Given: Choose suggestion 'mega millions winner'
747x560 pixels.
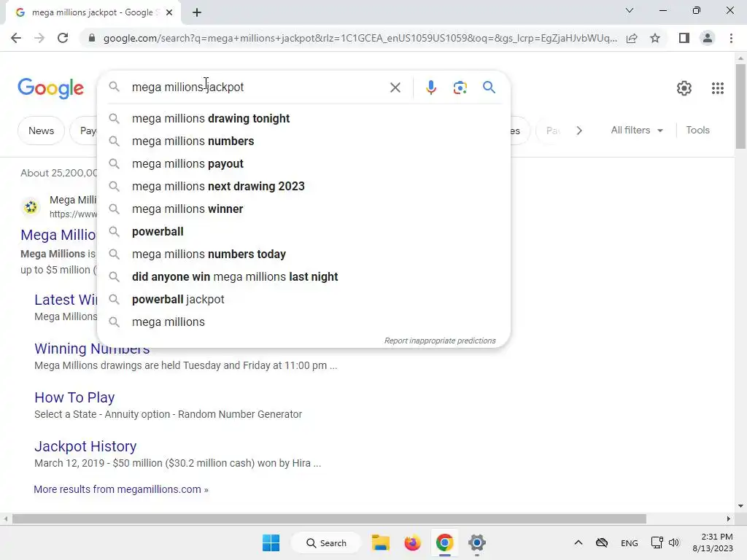Looking at the screenshot, I should pos(303,209).
